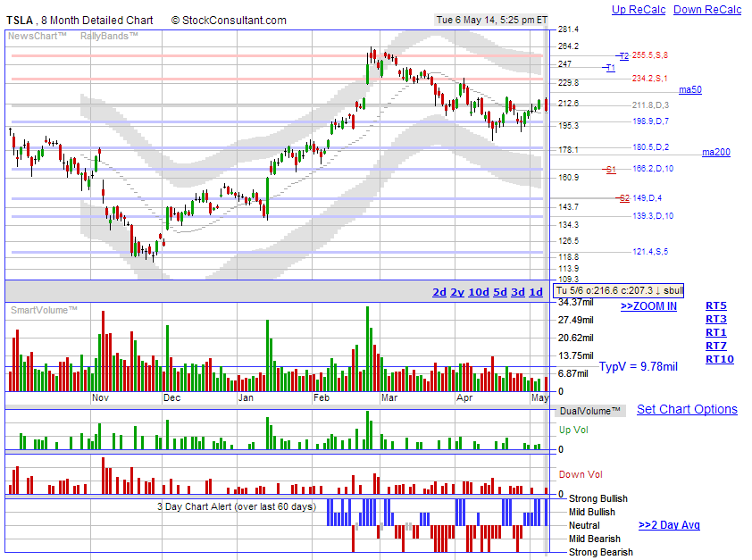Click the 121.4,S,5 support level label
Screen dimensions: 752x560
tap(650, 252)
